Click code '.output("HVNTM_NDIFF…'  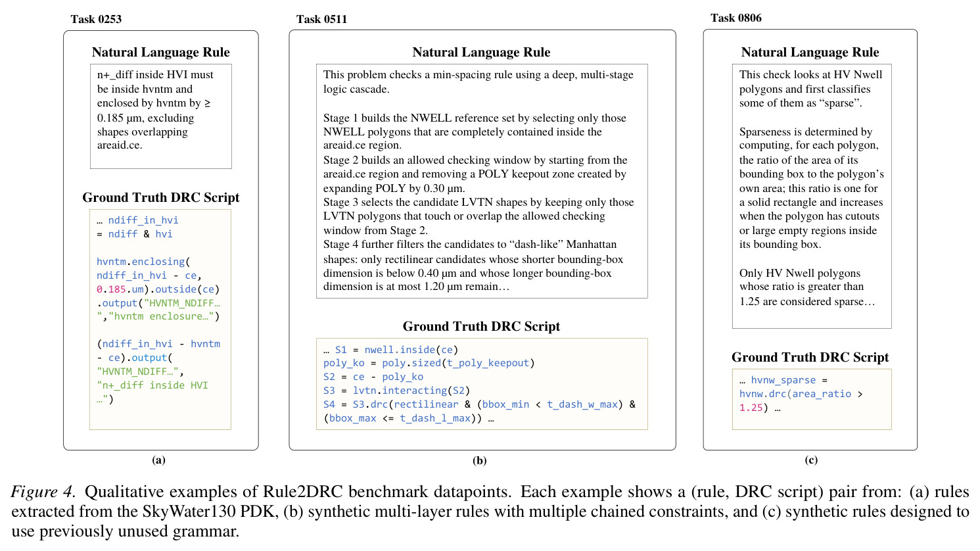(x=158, y=303)
